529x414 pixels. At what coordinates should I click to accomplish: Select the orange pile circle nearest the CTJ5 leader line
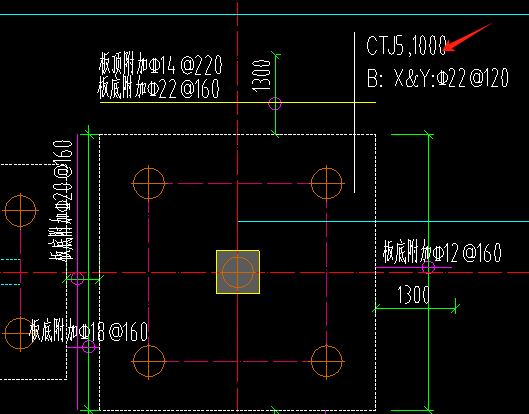tap(326, 183)
